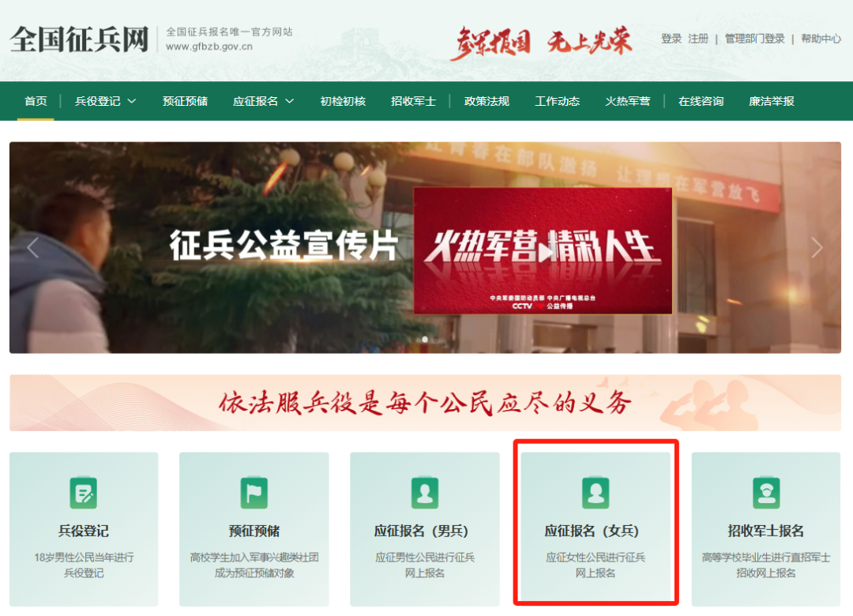Open the 工作动态 menu item
Image resolution: width=853 pixels, height=616 pixels.
[x=557, y=101]
